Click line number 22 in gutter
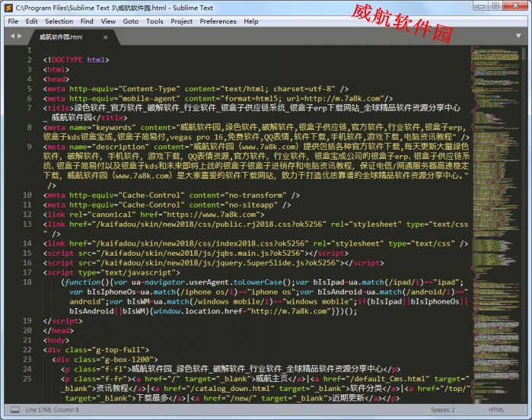Viewport: 532px width, 420px height. pos(27,350)
